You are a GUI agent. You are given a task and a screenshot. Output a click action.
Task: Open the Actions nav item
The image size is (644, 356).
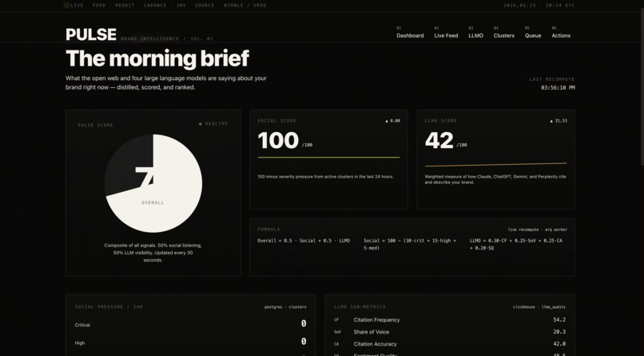point(561,36)
